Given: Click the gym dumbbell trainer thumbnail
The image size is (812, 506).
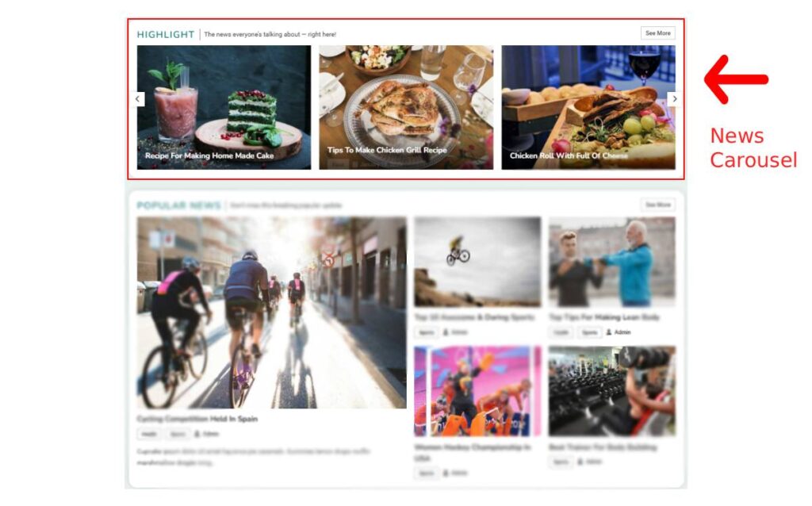Looking at the screenshot, I should (x=612, y=391).
